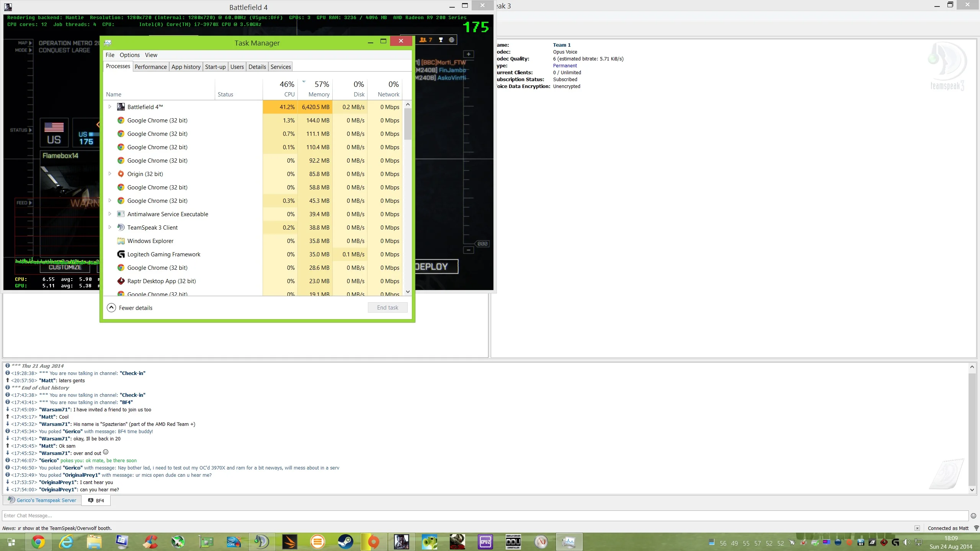
Task: Click the TeamSpeak chat log scrollbar thumb
Action: pos(972,429)
